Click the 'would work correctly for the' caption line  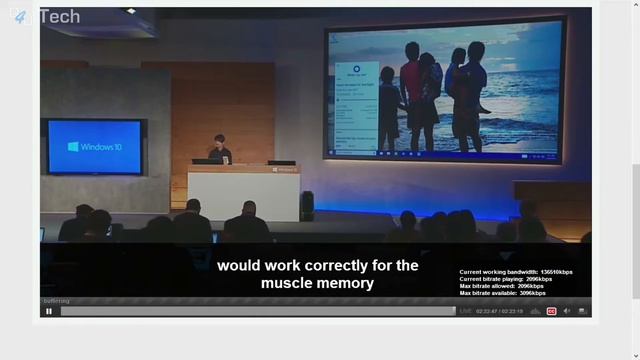pyautogui.click(x=318, y=265)
